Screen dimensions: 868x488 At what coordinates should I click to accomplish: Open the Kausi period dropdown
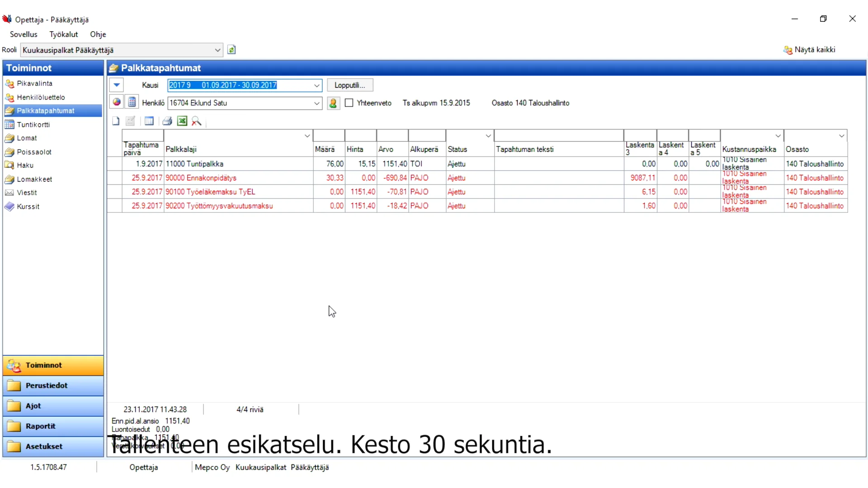click(x=316, y=85)
